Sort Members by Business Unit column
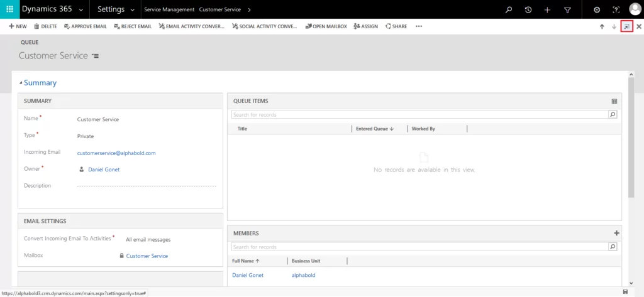The height and width of the screenshot is (297, 644). pos(306,261)
